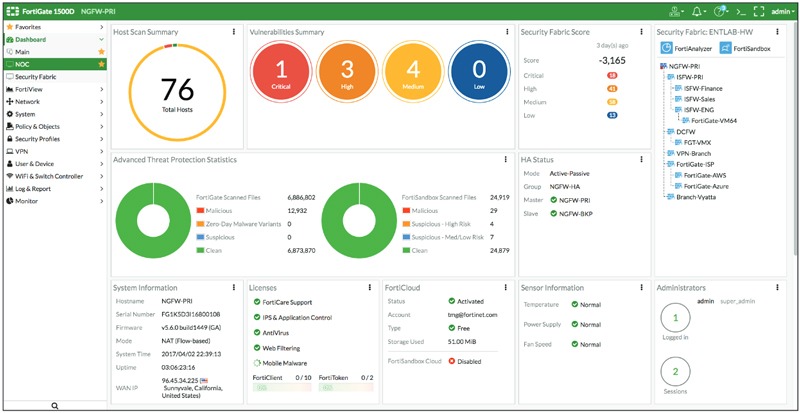Image resolution: width=800 pixels, height=413 pixels.
Task: Click the green Clean swatch under FortiSandbox
Action: [406, 251]
